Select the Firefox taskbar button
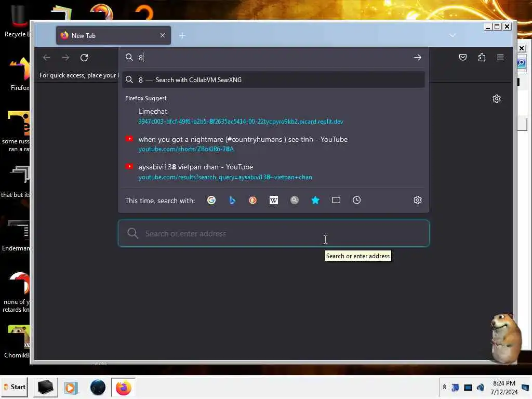The height and width of the screenshot is (399, 532). pos(124,388)
